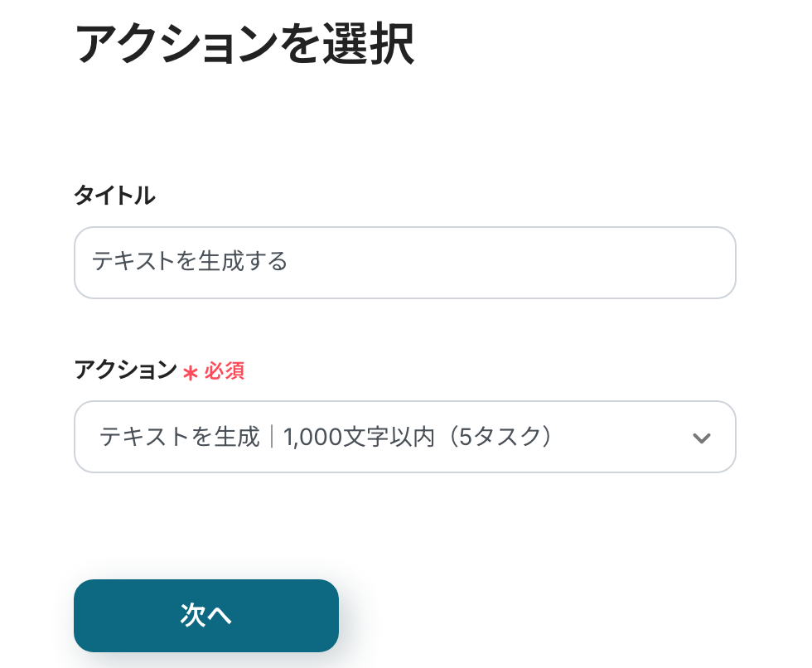Click the テキストを生成する text in the title box
812x668 pixels.
click(190, 263)
